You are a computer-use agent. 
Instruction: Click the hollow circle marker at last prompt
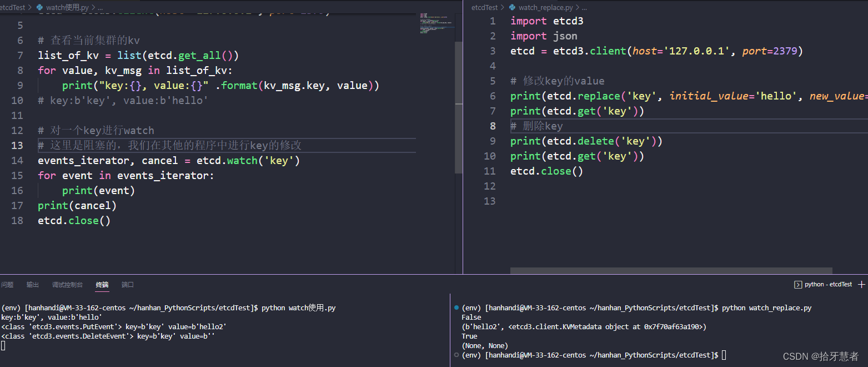point(456,355)
